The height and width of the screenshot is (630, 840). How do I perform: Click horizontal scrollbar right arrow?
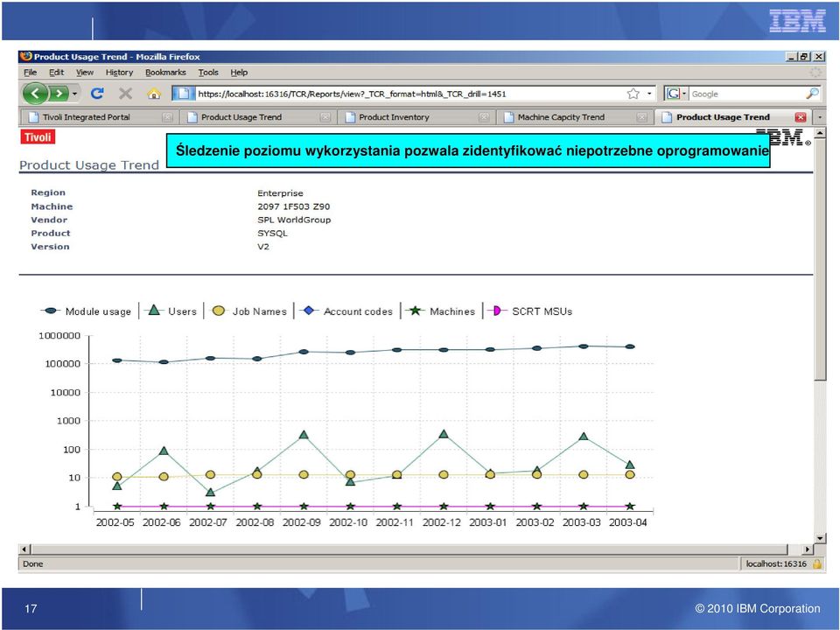tap(808, 549)
